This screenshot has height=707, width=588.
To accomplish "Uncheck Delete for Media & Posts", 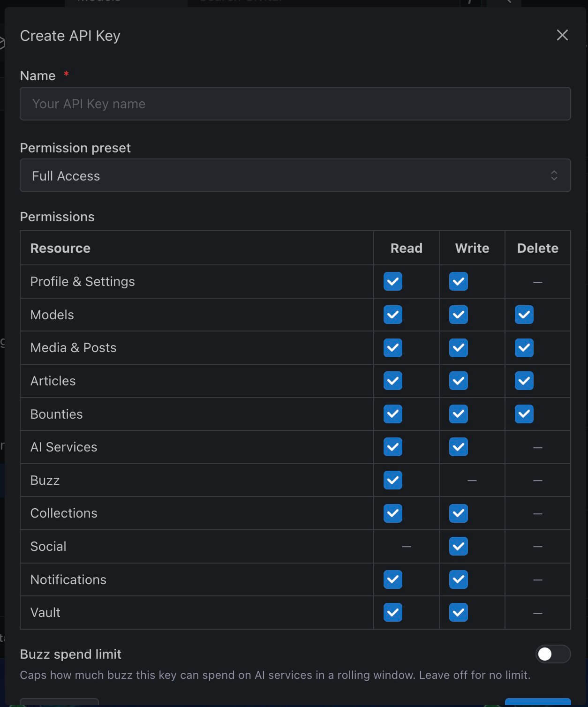I will [524, 348].
